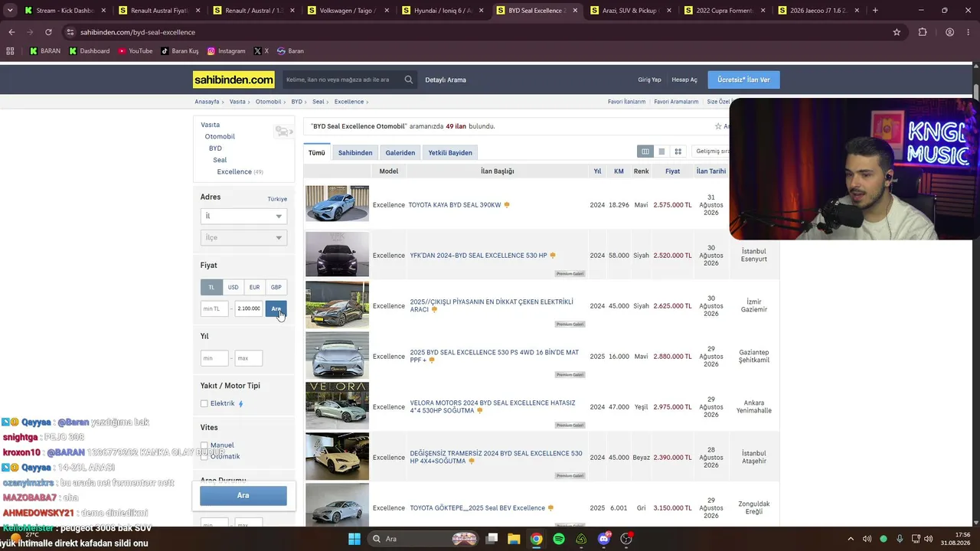
Task: Open the İlçe district dropdown
Action: tap(243, 237)
